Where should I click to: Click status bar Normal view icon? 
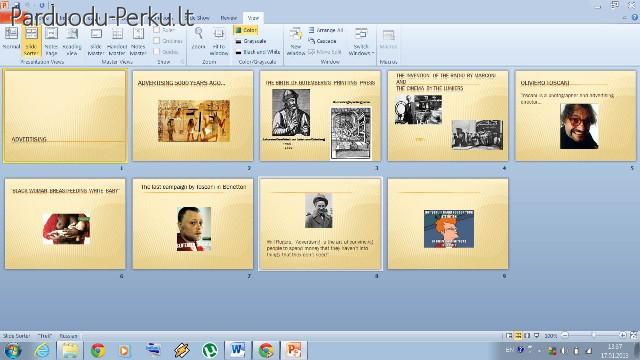(509, 336)
